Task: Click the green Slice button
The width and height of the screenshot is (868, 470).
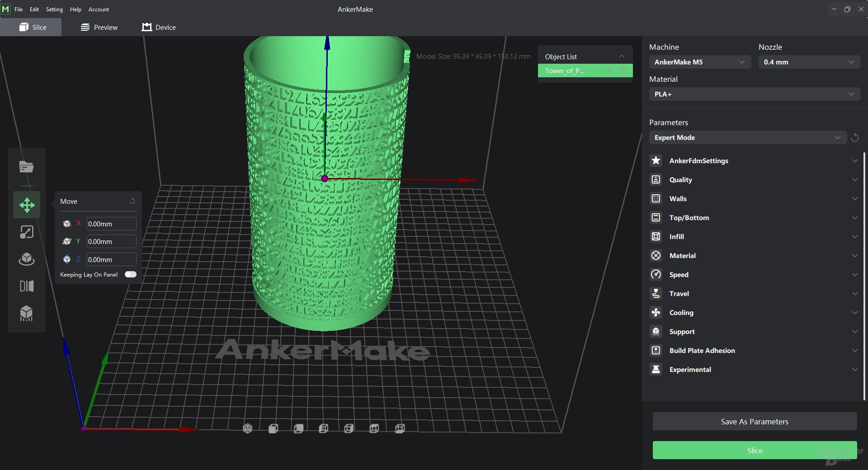Action: [754, 450]
